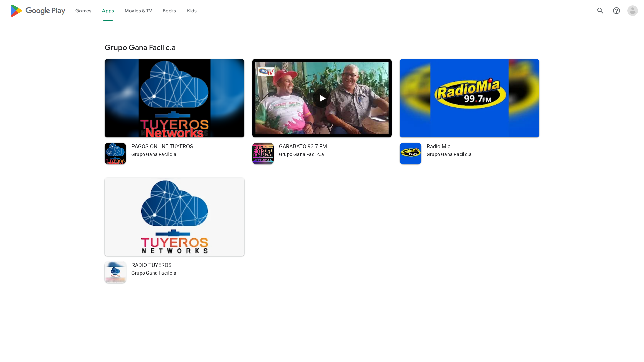Click developer name under GARABATO 93.7 FM
The height and width of the screenshot is (362, 644).
click(x=302, y=154)
